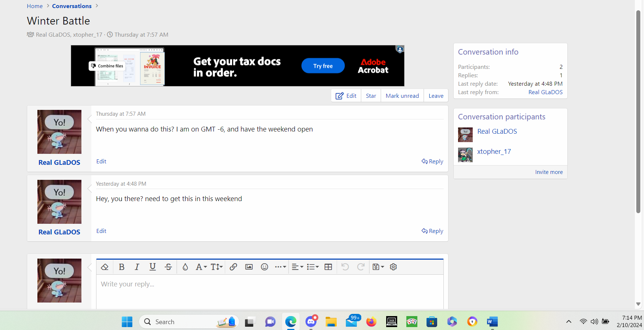Edit the Yesterday 4:48 PM message

coord(101,231)
